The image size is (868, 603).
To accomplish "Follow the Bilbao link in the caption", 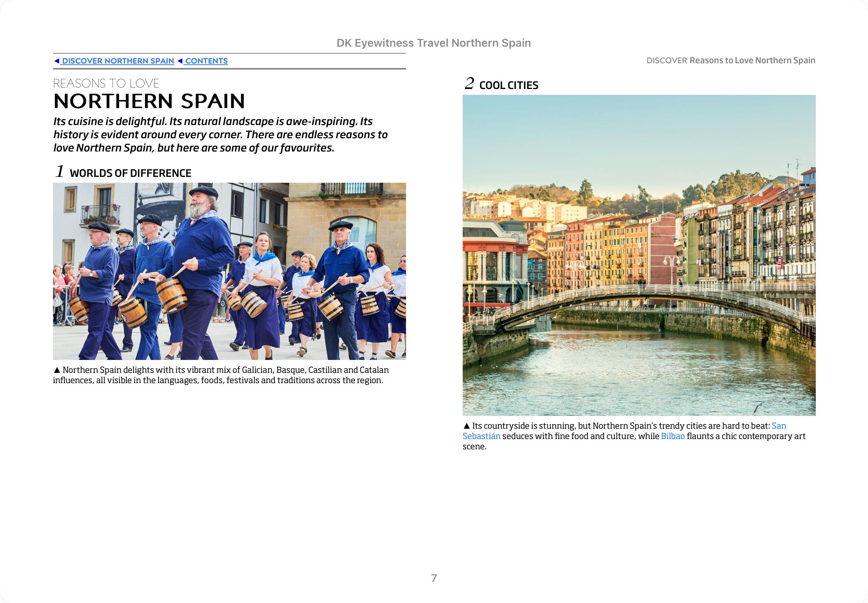I will [x=672, y=436].
